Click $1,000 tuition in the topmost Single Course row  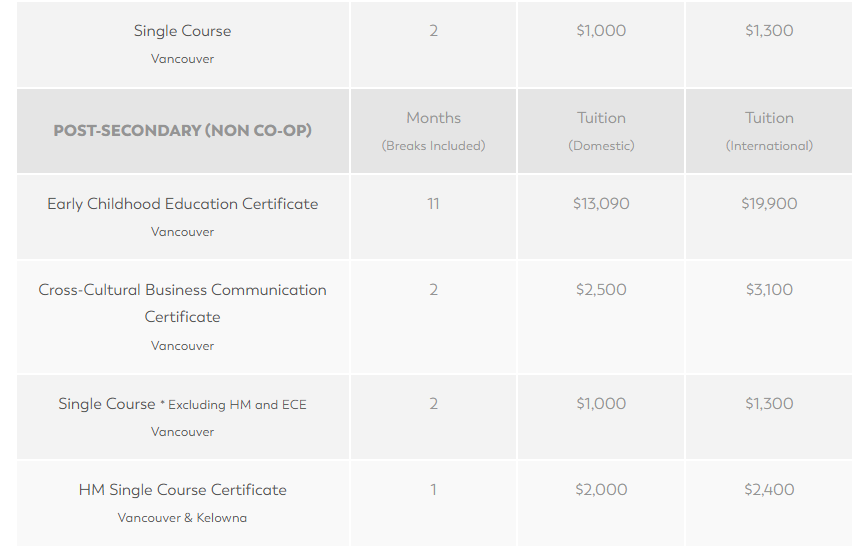(x=601, y=31)
